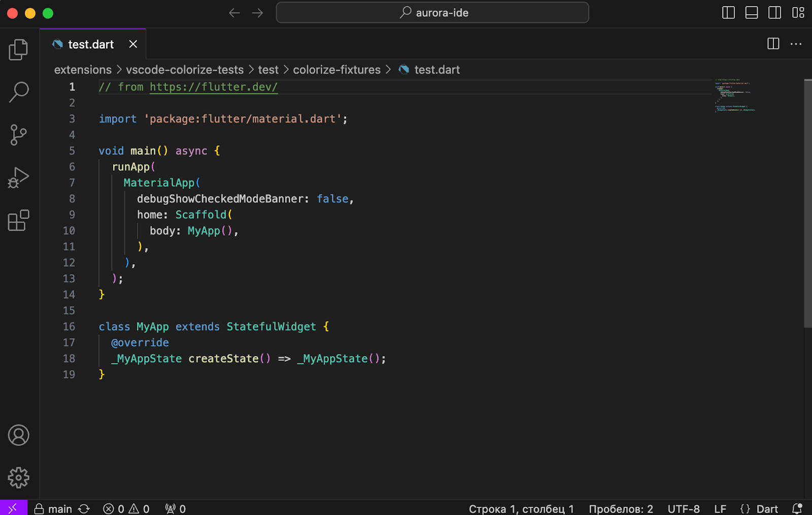Synchronize changes on main branch
812x515 pixels.
(84, 508)
